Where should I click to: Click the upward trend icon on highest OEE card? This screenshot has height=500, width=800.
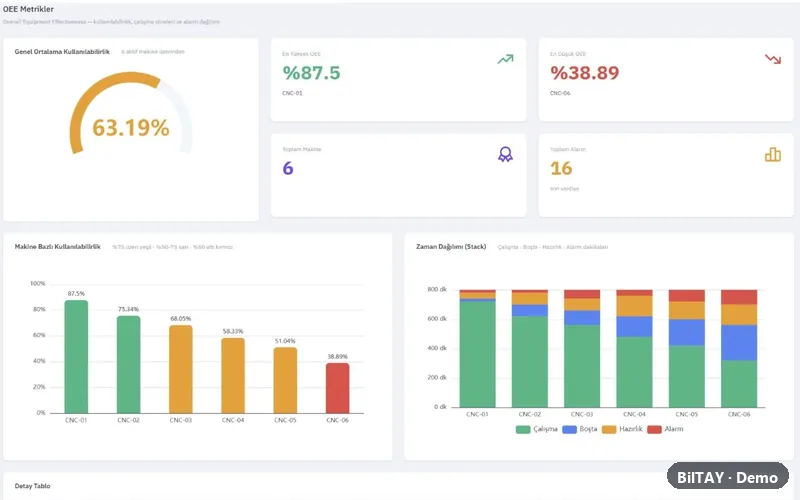tap(505, 59)
